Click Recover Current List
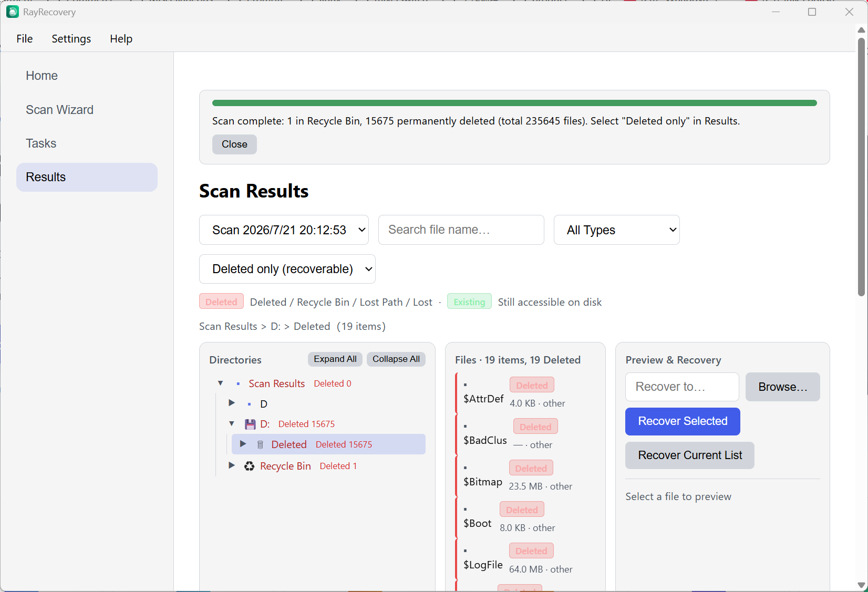Image resolution: width=868 pixels, height=592 pixels. pyautogui.click(x=689, y=455)
